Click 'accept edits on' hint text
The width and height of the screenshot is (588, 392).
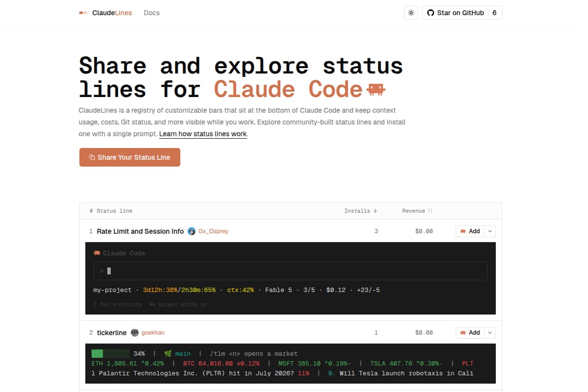(182, 304)
